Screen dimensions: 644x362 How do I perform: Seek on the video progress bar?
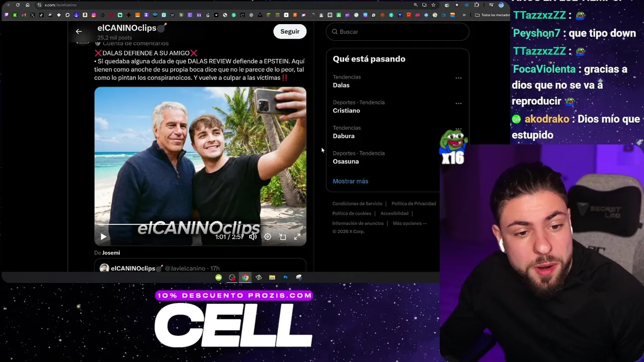(200, 224)
